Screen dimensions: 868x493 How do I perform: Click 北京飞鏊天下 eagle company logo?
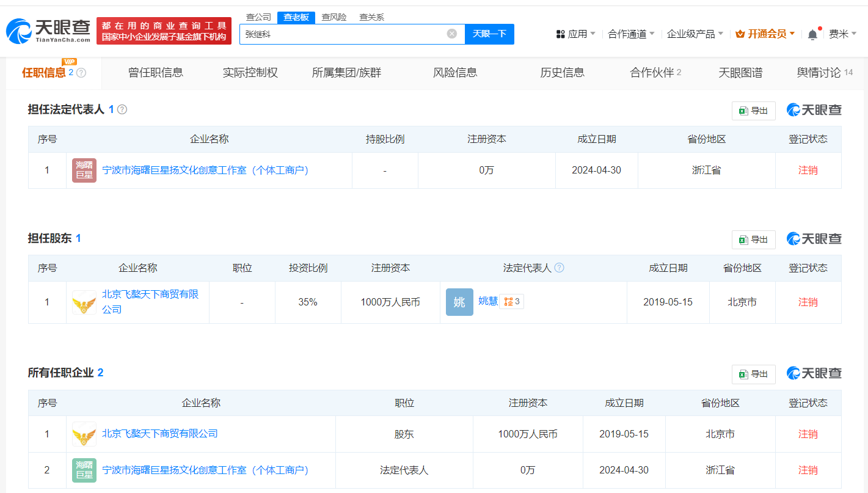84,302
